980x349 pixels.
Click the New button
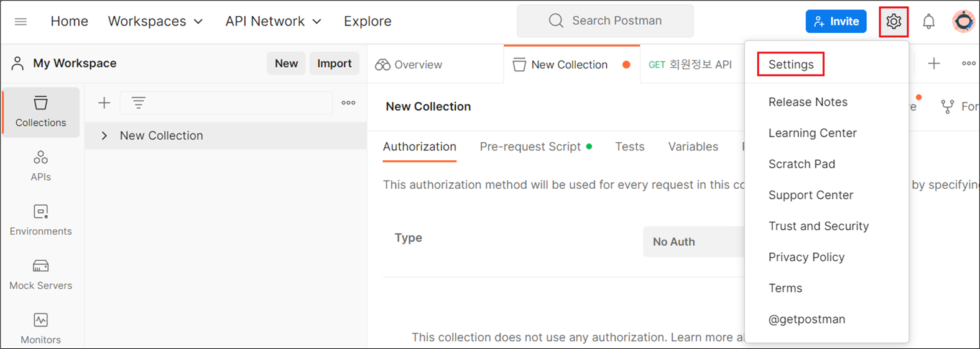(x=286, y=63)
